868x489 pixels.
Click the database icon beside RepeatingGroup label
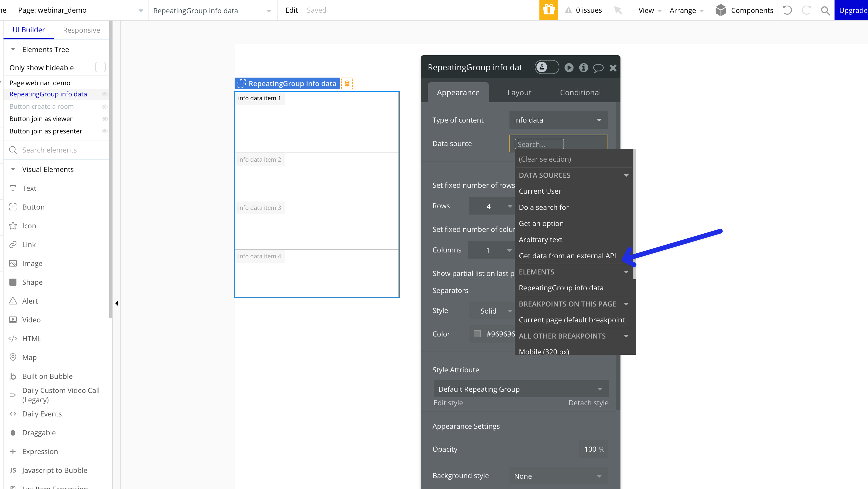(347, 83)
